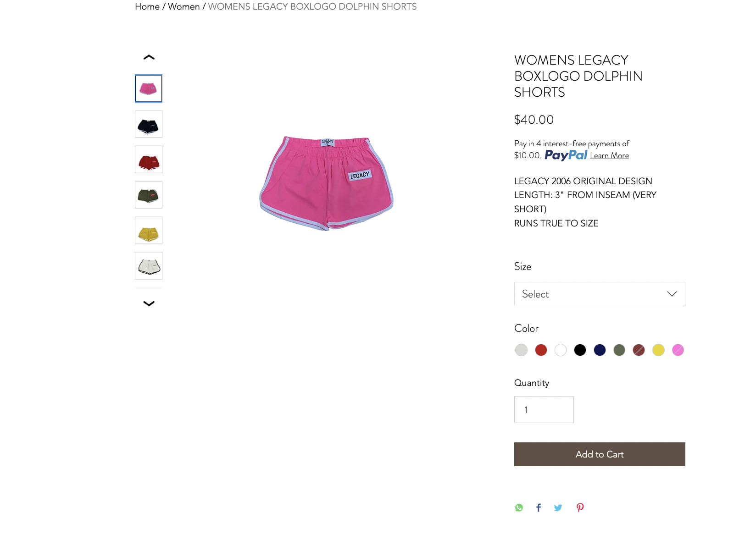
Task: Choose the olive green color option
Action: [x=619, y=350]
